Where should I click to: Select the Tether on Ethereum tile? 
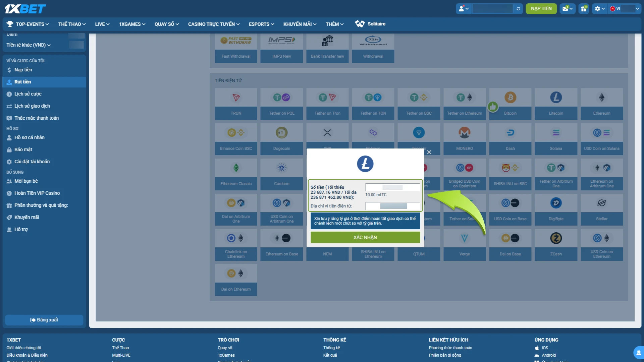[x=465, y=104]
